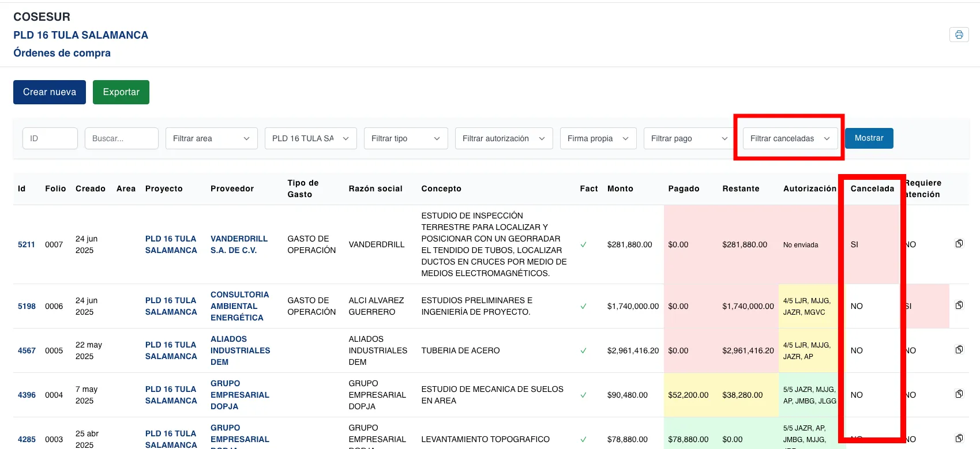Expand the Filtrar tipo dropdown
Screen dimensions: 980x449
pyautogui.click(x=405, y=138)
